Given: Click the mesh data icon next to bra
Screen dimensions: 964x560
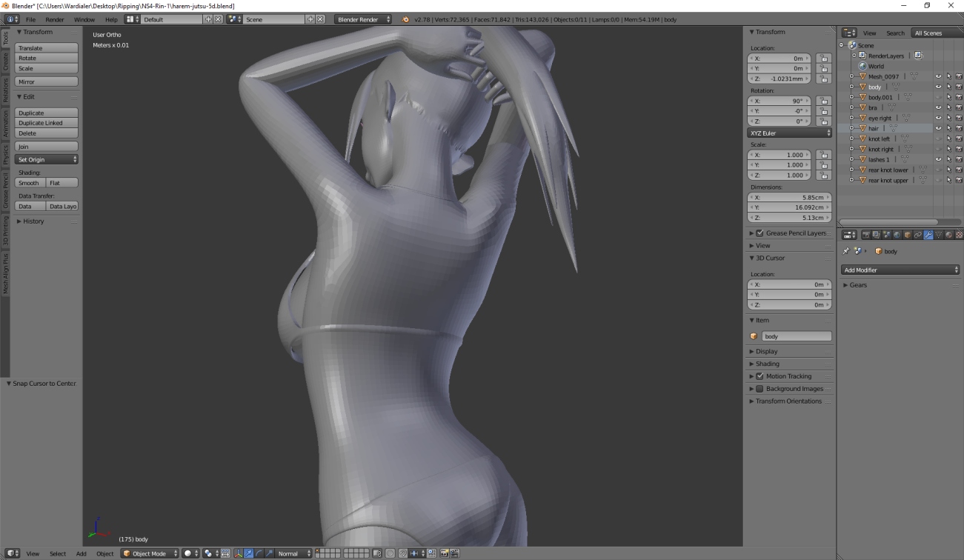Looking at the screenshot, I should pyautogui.click(x=894, y=107).
